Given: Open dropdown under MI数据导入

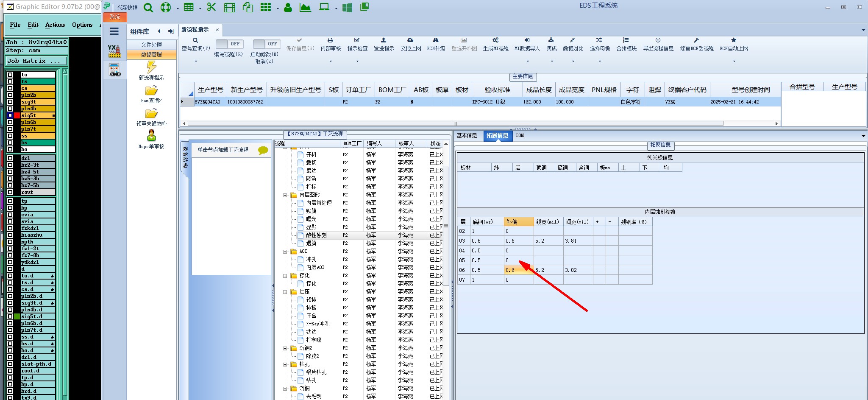Looking at the screenshot, I should [527, 62].
